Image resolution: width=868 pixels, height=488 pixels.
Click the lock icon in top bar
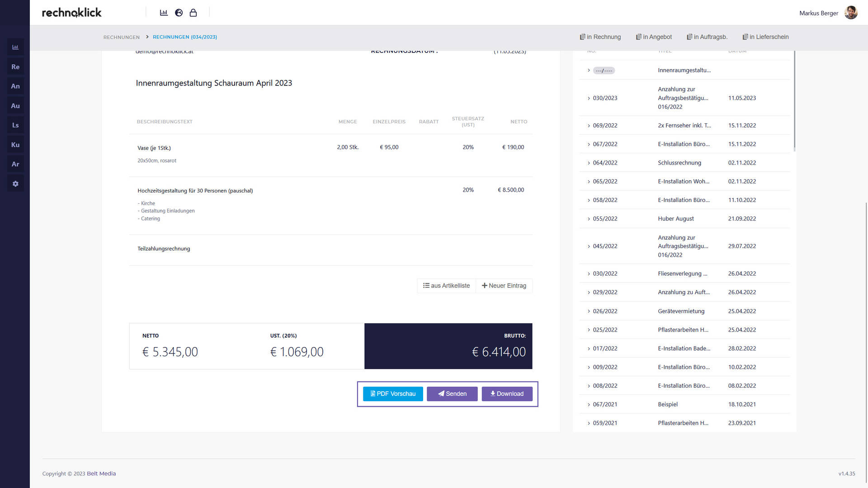point(193,13)
